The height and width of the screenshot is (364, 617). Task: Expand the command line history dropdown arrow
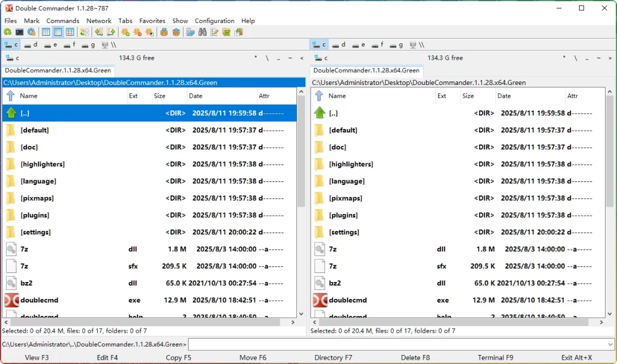[x=610, y=344]
